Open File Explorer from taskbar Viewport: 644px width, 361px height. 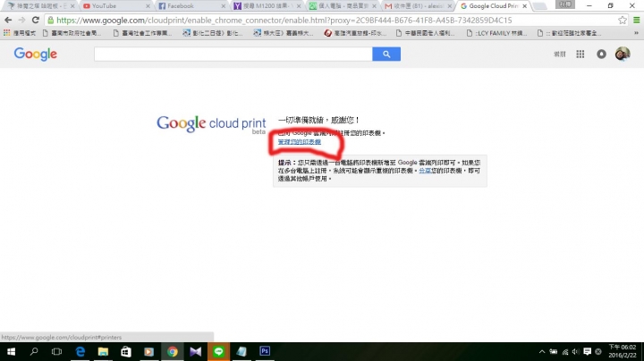tap(103, 351)
